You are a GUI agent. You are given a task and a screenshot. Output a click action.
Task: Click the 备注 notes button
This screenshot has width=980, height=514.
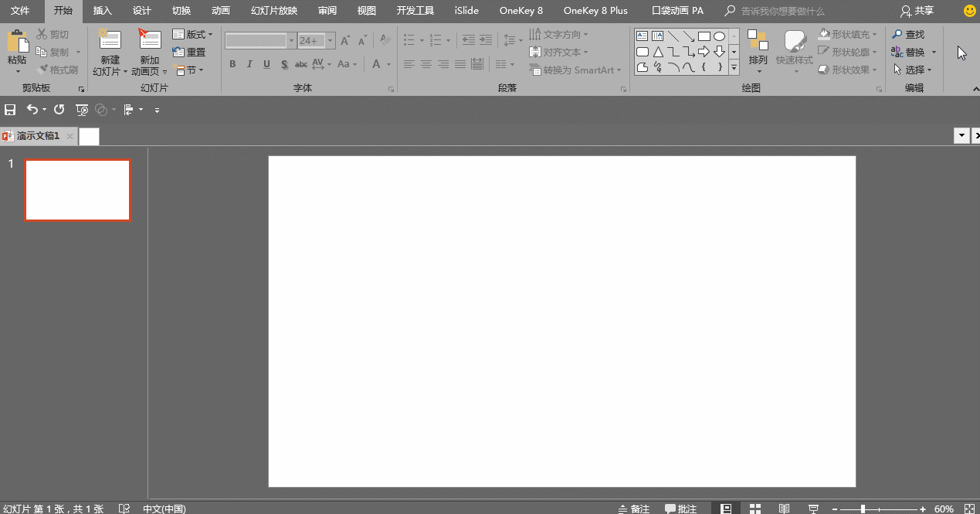coord(633,509)
